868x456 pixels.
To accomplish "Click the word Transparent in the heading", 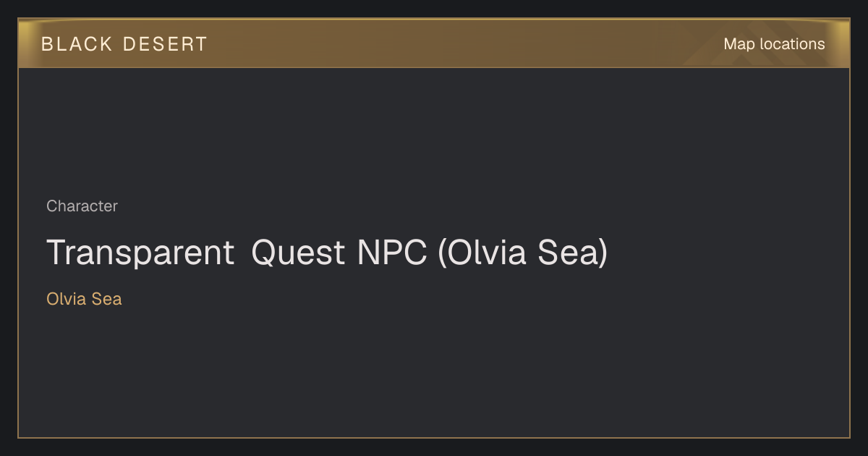I will pos(140,253).
